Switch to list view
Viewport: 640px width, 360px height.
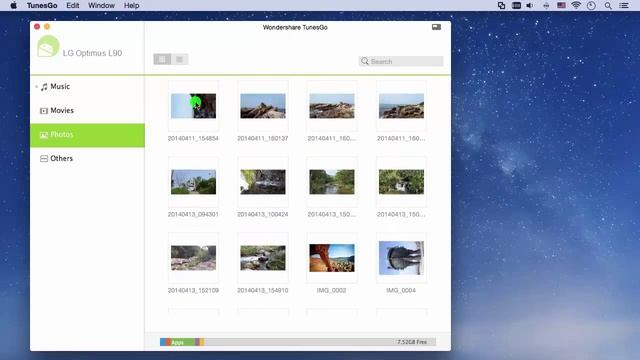click(180, 59)
